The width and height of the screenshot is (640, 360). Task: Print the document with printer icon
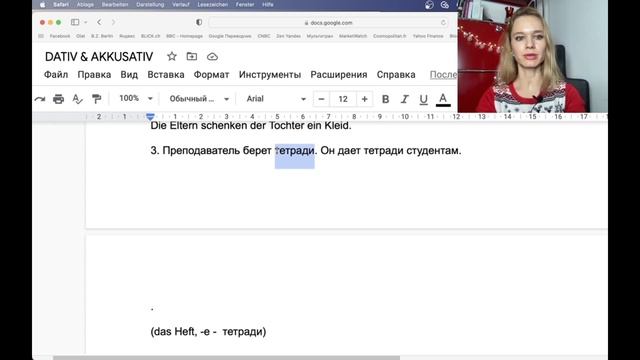tap(58, 99)
